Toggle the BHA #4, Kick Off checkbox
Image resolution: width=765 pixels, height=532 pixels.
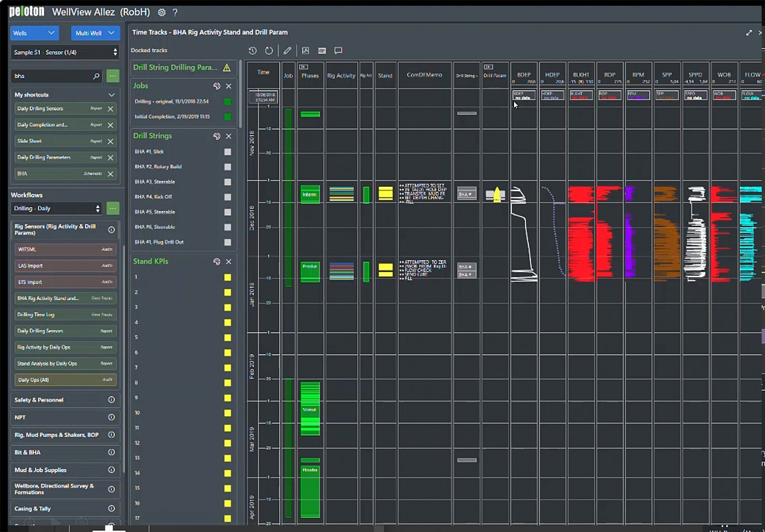[228, 197]
